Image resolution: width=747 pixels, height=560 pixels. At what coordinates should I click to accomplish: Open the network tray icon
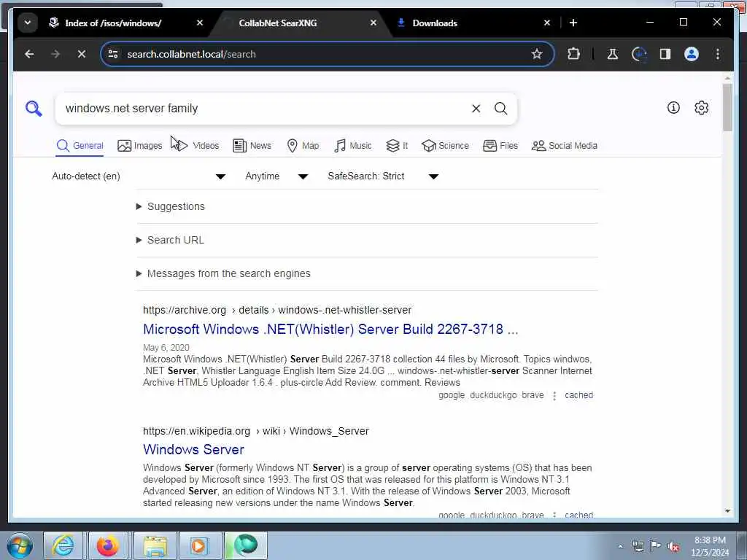tap(638, 546)
